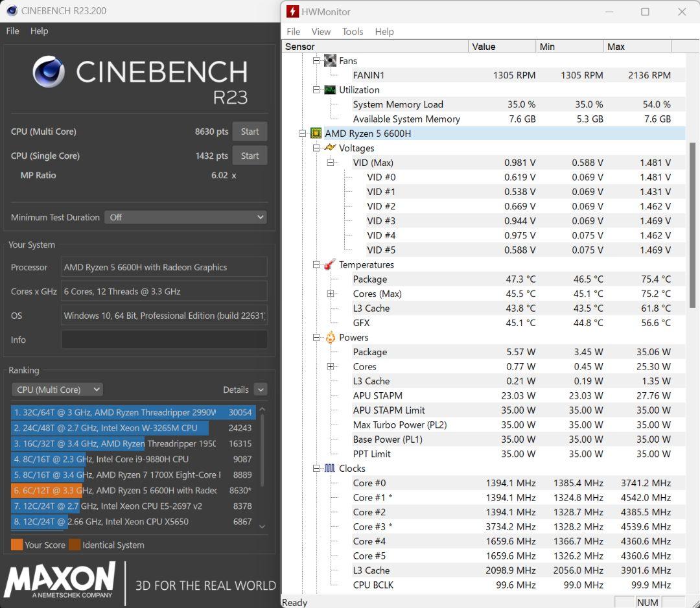The width and height of the screenshot is (700, 608).
Task: Click the Voltages category icon
Action: click(x=330, y=148)
